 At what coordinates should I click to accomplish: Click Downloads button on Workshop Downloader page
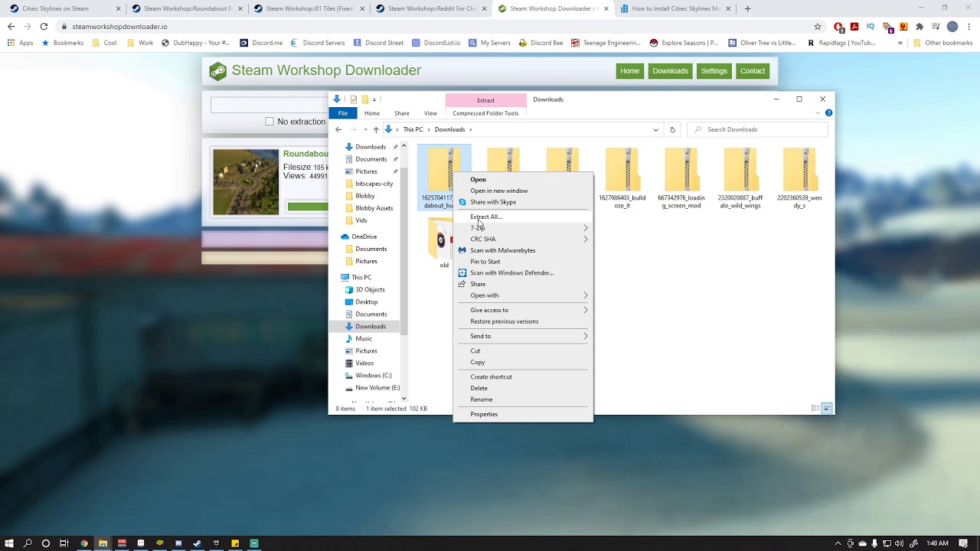pyautogui.click(x=670, y=71)
